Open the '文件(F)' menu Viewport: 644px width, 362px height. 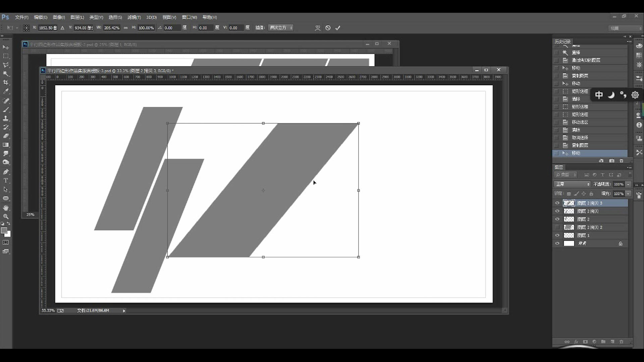click(x=21, y=17)
